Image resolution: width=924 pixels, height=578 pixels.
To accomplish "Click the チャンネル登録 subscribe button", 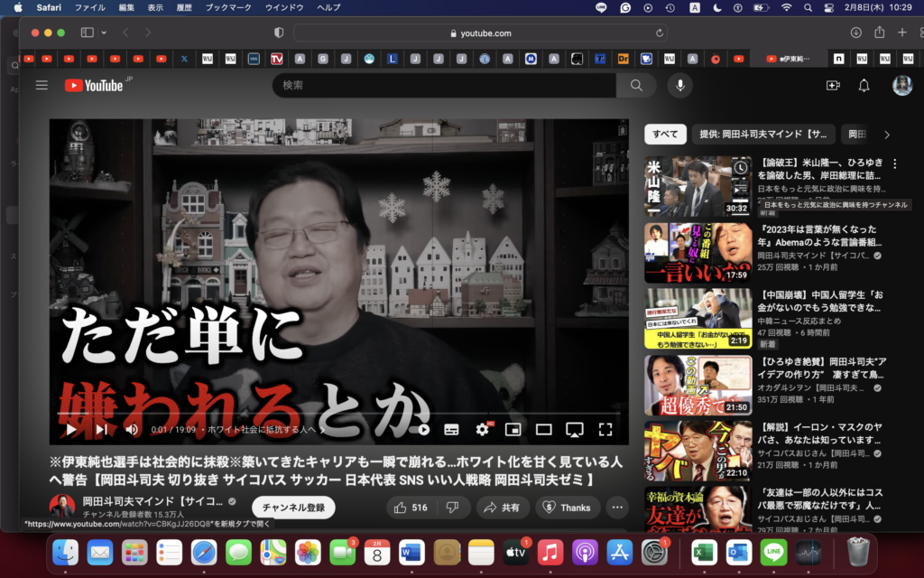I will point(293,508).
